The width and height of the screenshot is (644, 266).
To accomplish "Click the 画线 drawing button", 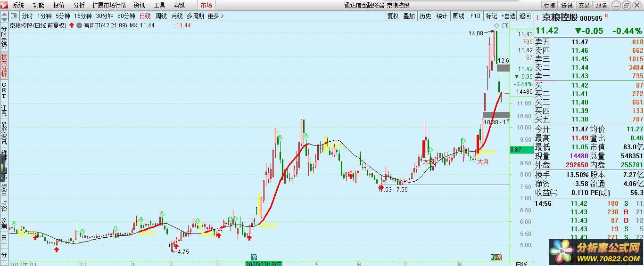I will (458, 16).
